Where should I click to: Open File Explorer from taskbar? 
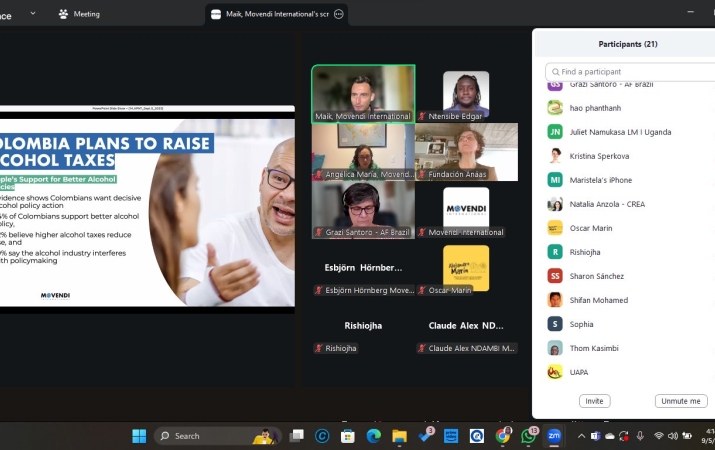(x=399, y=436)
